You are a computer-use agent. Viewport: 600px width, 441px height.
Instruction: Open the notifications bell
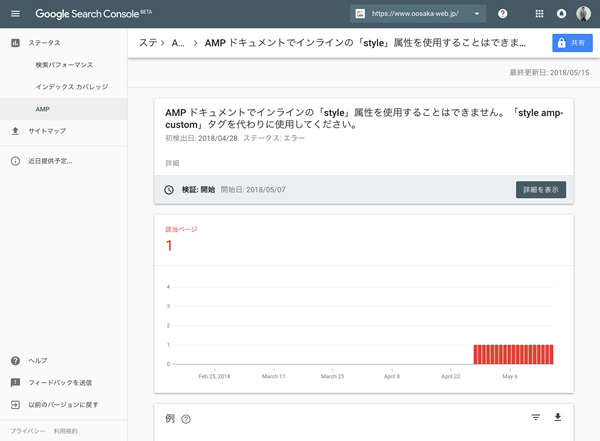pyautogui.click(x=561, y=14)
